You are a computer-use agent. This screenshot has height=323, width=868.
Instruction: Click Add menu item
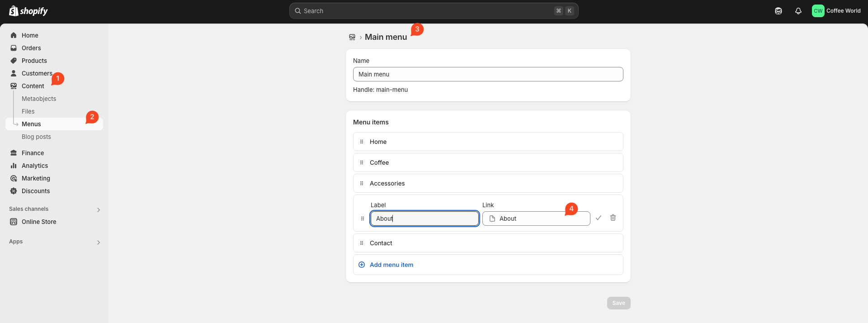(391, 265)
